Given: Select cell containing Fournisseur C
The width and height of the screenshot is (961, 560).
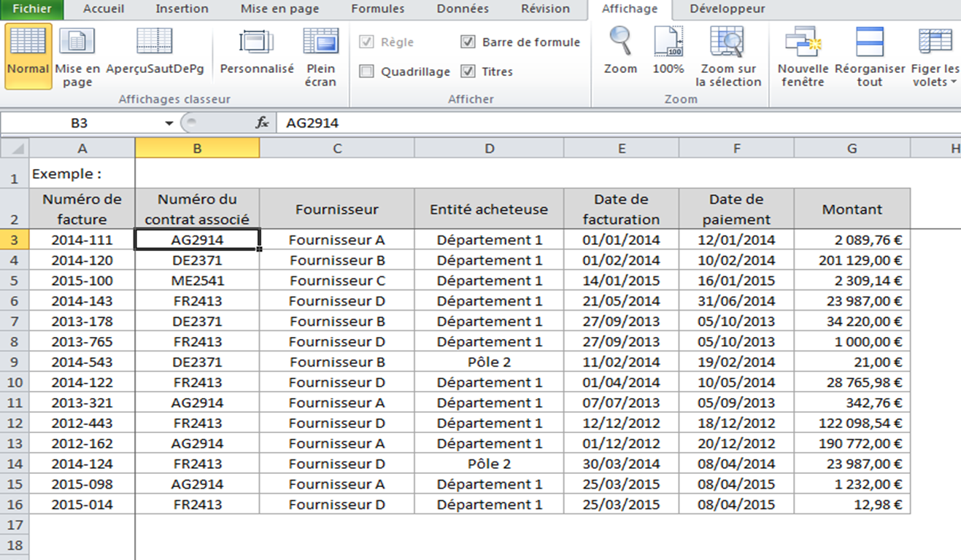Looking at the screenshot, I should coord(336,279).
